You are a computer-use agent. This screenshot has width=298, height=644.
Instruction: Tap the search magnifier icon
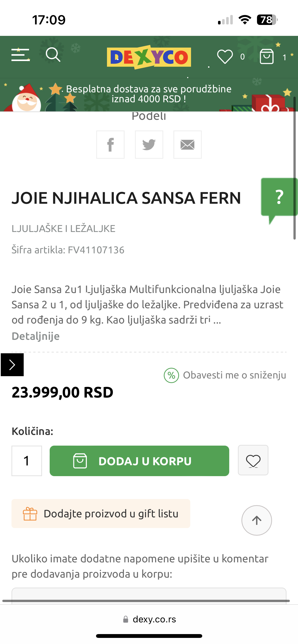53,54
